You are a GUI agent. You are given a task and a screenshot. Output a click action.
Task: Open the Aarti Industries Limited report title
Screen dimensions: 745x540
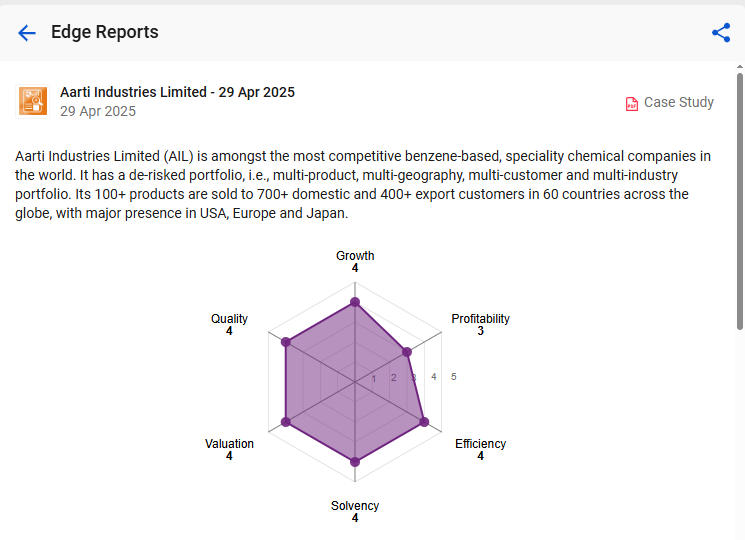click(x=177, y=92)
